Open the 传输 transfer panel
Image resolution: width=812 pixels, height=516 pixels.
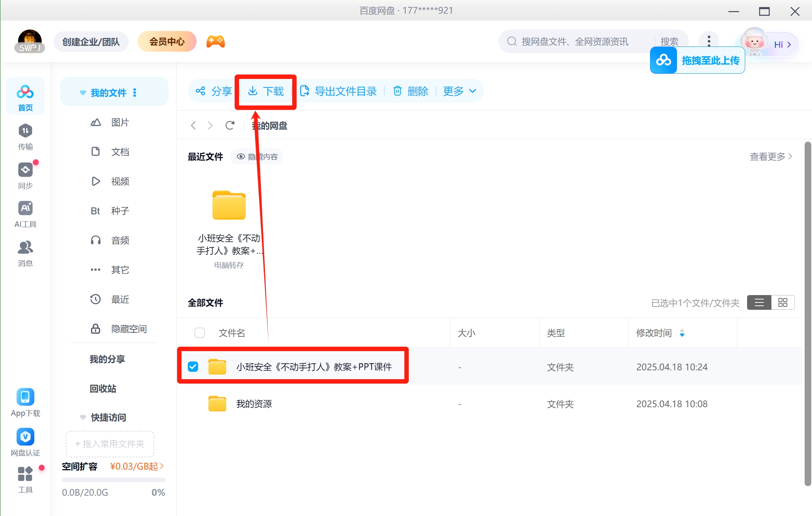coord(25,137)
